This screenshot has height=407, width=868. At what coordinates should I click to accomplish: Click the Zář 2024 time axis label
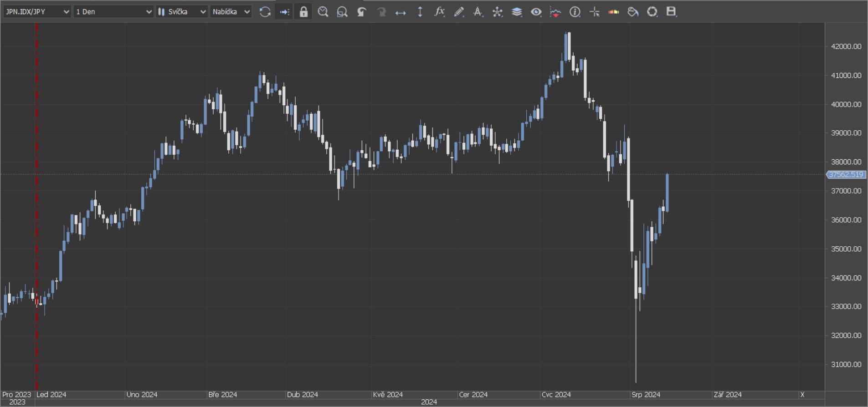(x=727, y=395)
